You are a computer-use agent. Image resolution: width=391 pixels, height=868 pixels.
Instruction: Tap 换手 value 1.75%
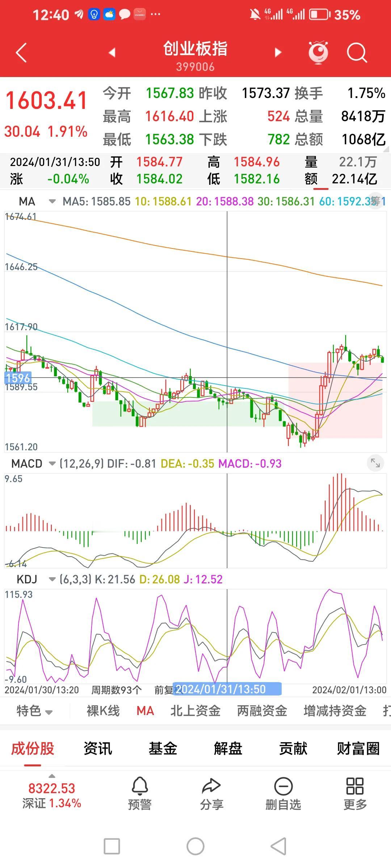366,93
